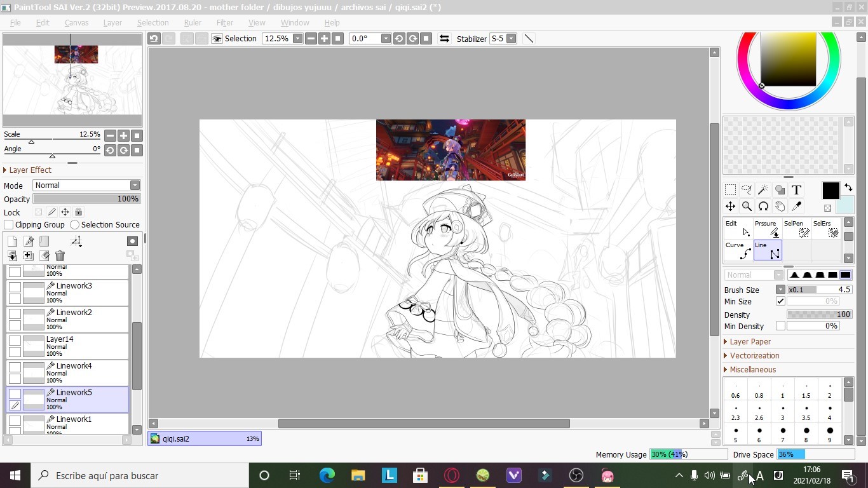
Task: Open the zoom percentage dropdown in toolbar
Action: coord(297,39)
